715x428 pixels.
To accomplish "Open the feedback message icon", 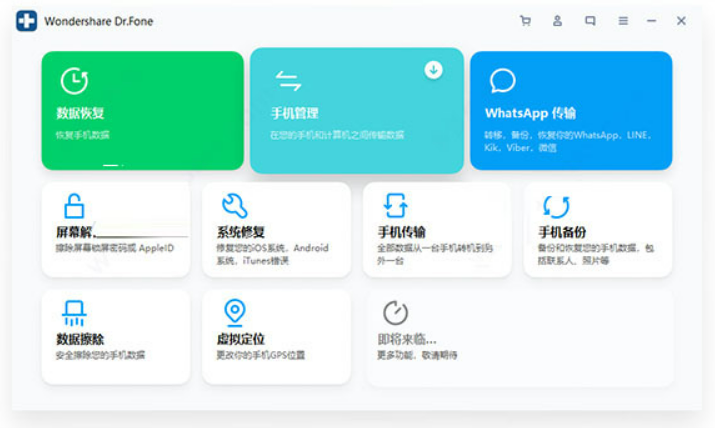I will [590, 21].
